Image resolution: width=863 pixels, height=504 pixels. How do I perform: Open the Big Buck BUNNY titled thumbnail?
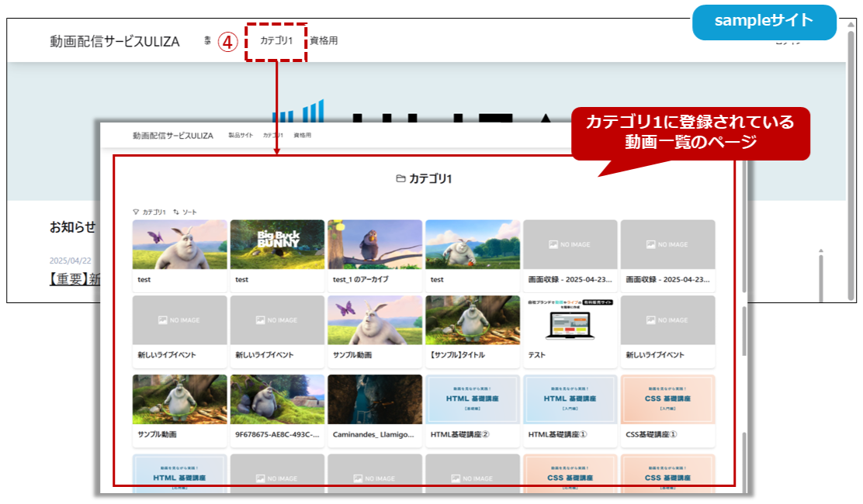tap(277, 244)
